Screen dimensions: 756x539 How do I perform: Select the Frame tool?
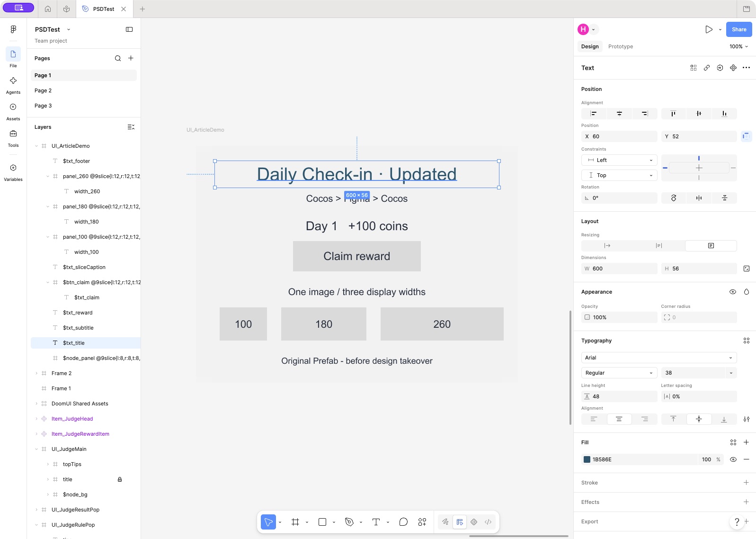coord(295,522)
